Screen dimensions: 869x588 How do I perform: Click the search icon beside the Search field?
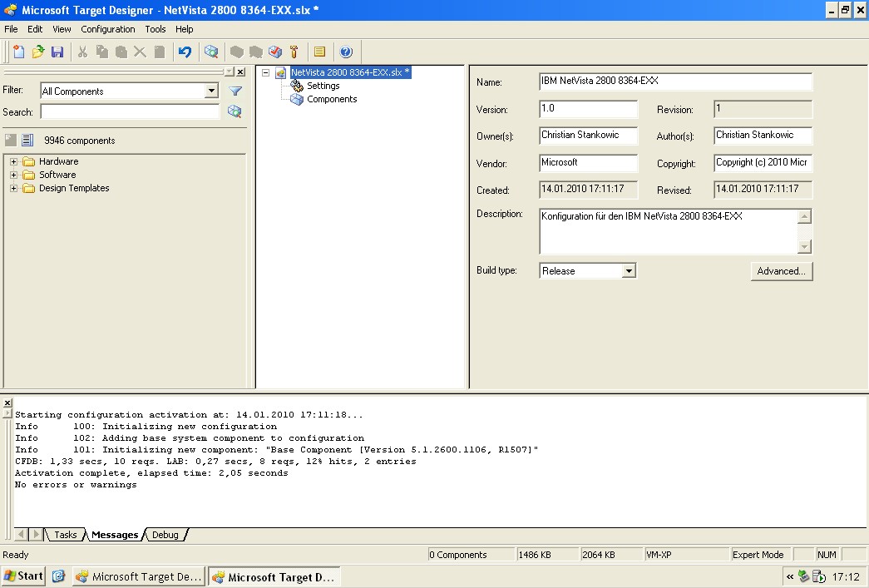point(235,111)
